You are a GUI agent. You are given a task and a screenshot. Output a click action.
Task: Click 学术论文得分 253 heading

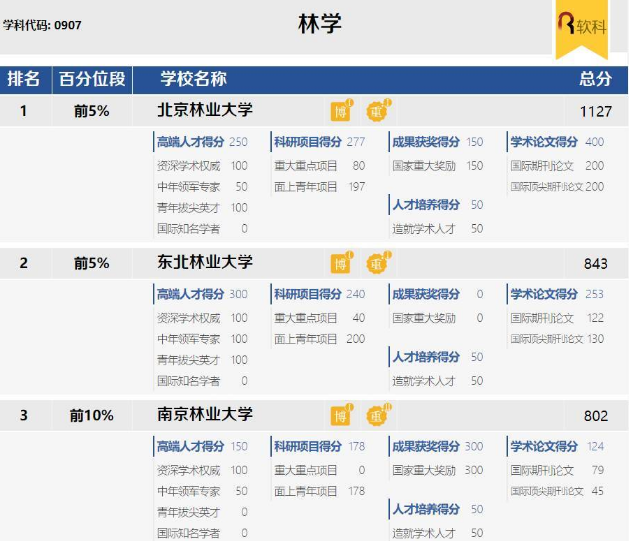[x=557, y=294]
